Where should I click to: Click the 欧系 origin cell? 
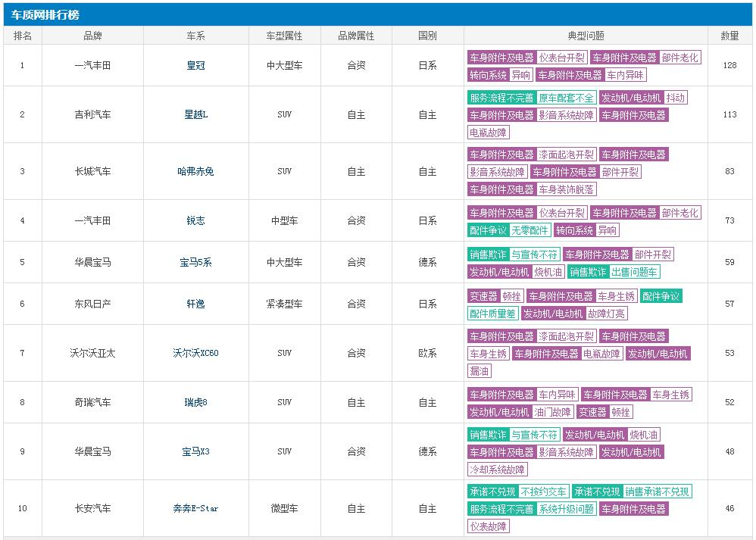[428, 353]
